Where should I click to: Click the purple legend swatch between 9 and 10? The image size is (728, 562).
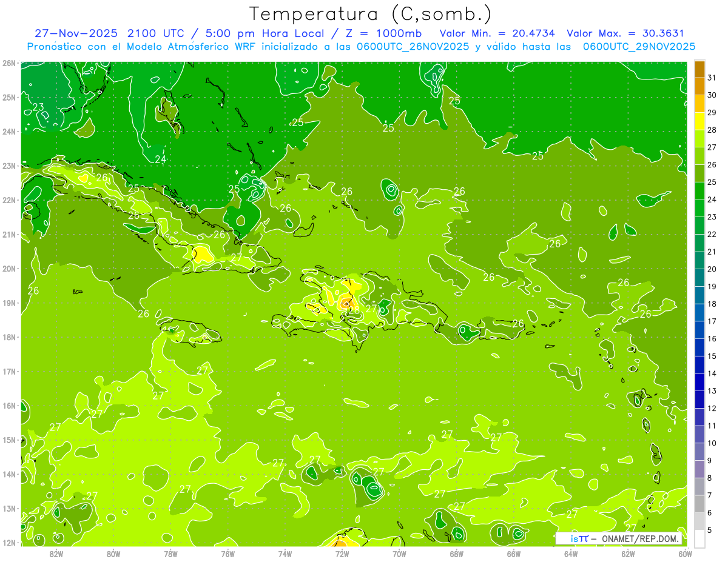click(699, 451)
